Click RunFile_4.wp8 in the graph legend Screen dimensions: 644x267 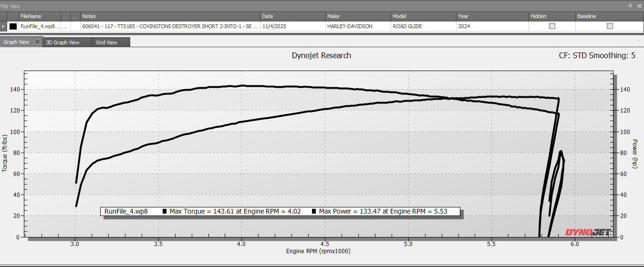point(126,211)
